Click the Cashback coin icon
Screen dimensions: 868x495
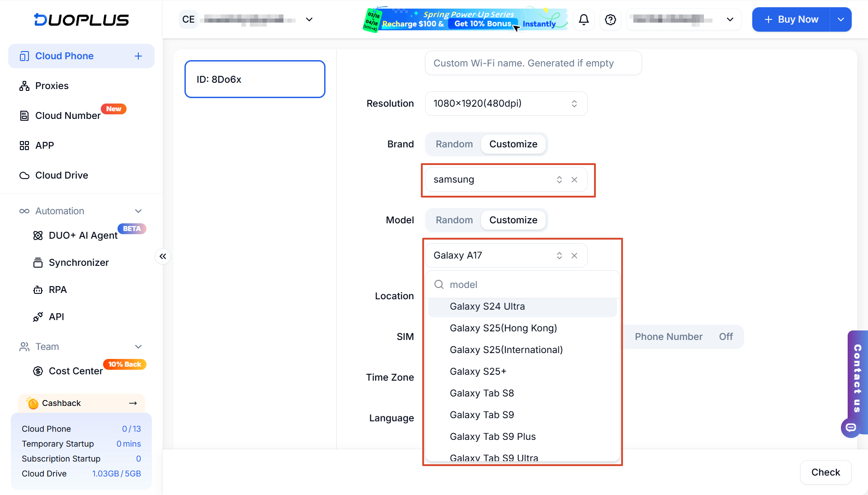pyautogui.click(x=33, y=403)
